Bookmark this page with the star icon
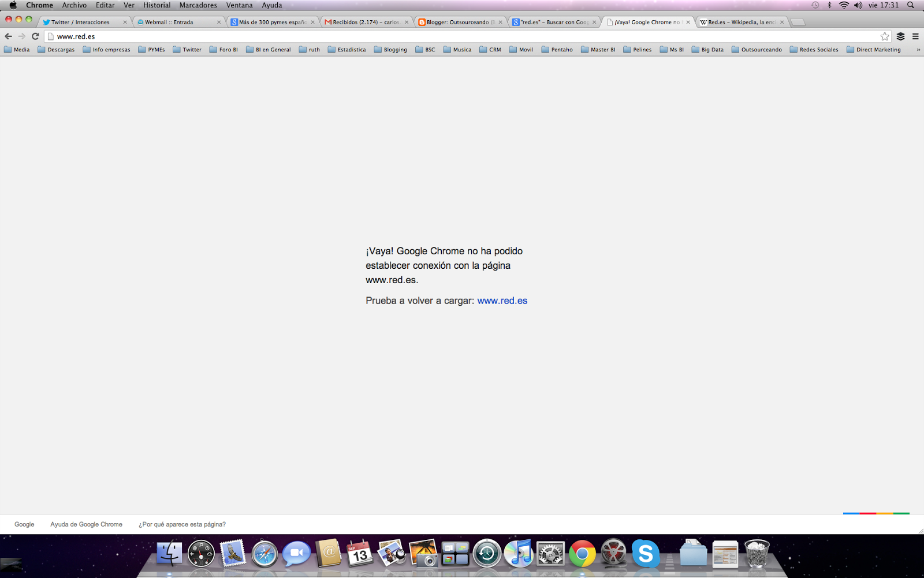The image size is (924, 578). coord(885,36)
